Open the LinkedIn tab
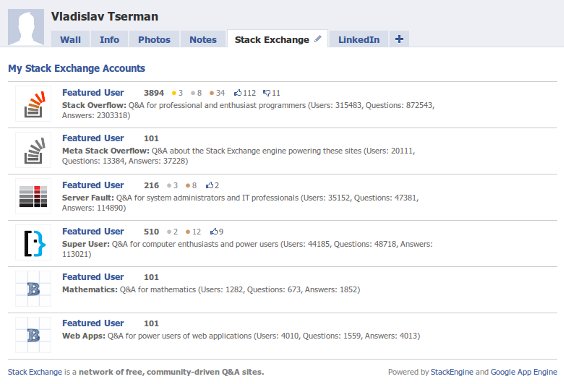 click(359, 39)
